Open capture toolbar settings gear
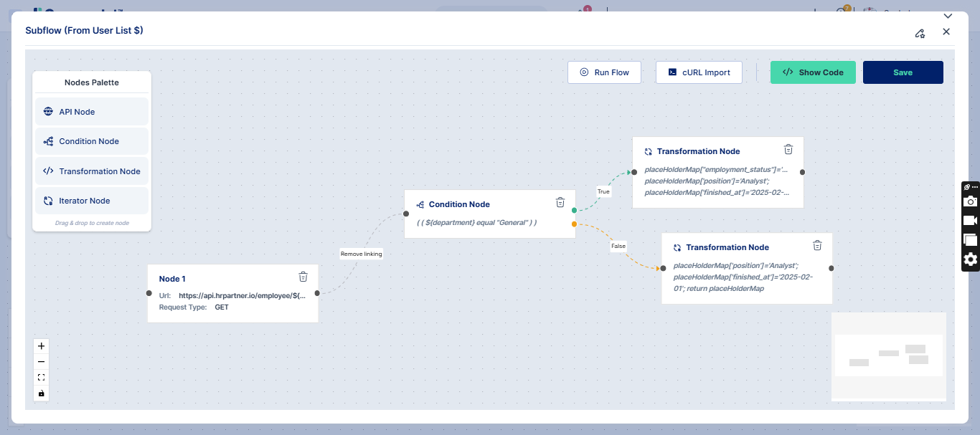 tap(971, 259)
